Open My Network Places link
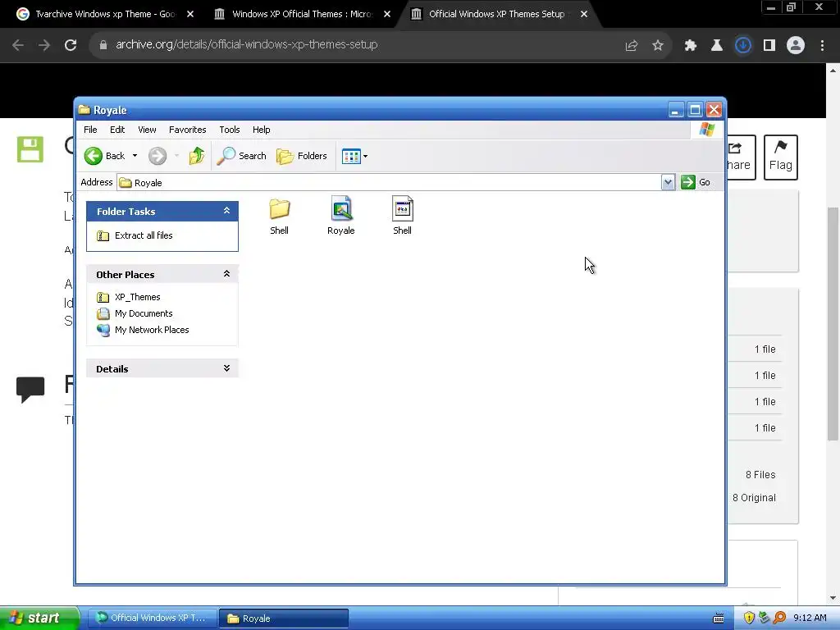The width and height of the screenshot is (840, 630). point(152,330)
